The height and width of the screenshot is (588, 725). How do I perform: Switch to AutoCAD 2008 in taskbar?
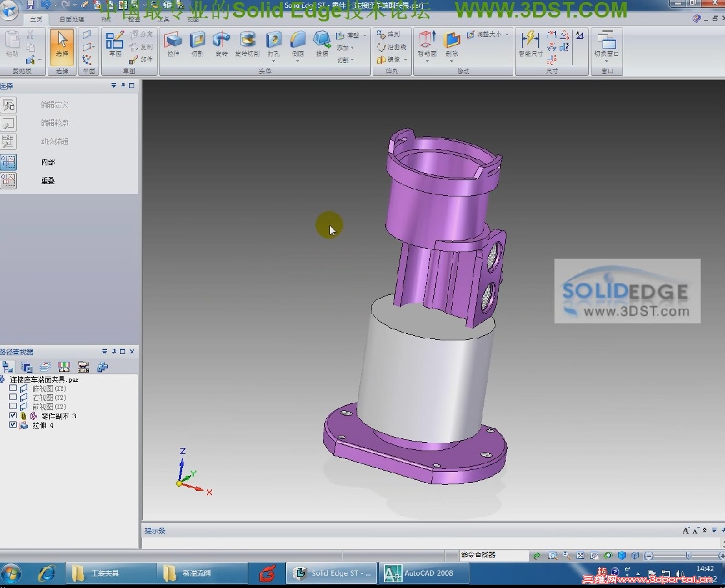(424, 573)
